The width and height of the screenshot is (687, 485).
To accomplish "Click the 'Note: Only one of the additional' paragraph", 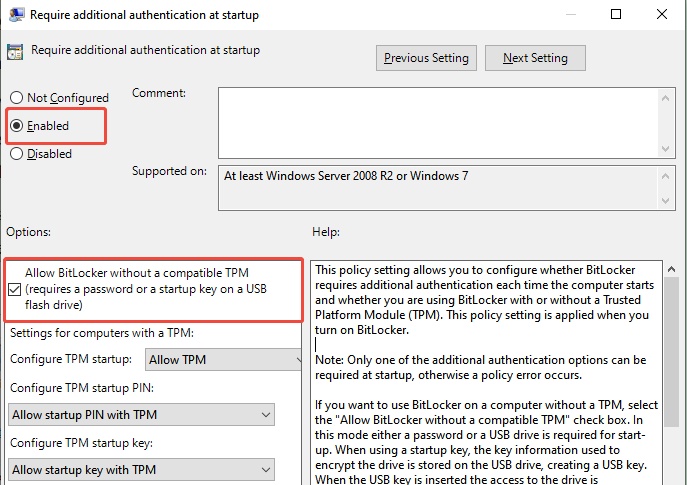I will tap(481, 367).
